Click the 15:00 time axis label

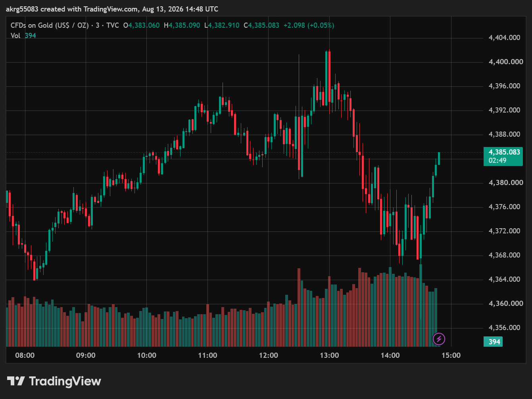tap(451, 355)
